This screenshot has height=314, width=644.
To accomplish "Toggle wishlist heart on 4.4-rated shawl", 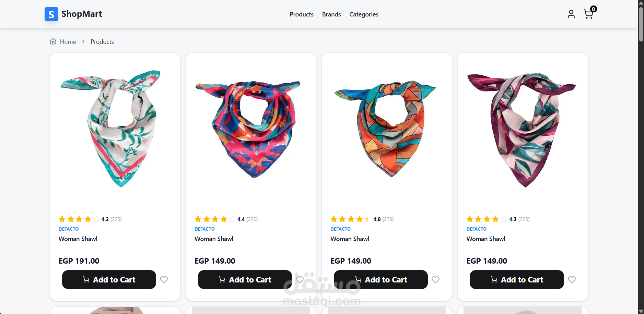I will pos(300,280).
